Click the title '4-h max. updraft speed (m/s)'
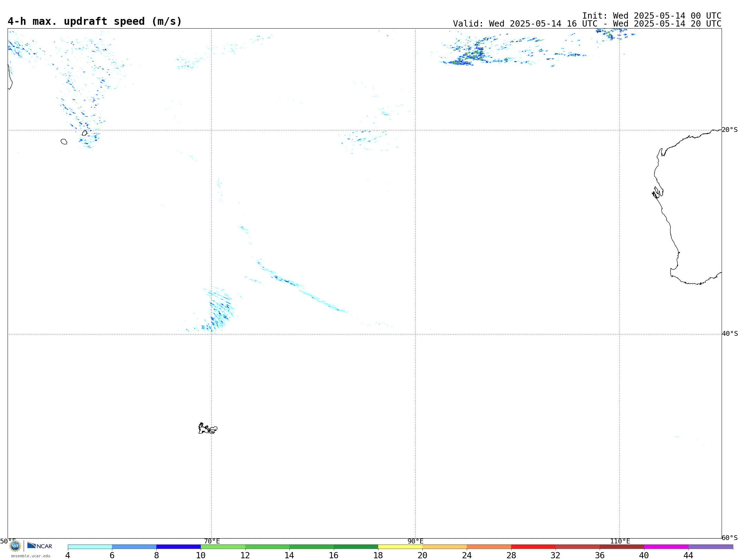The image size is (744, 560). 95,21
